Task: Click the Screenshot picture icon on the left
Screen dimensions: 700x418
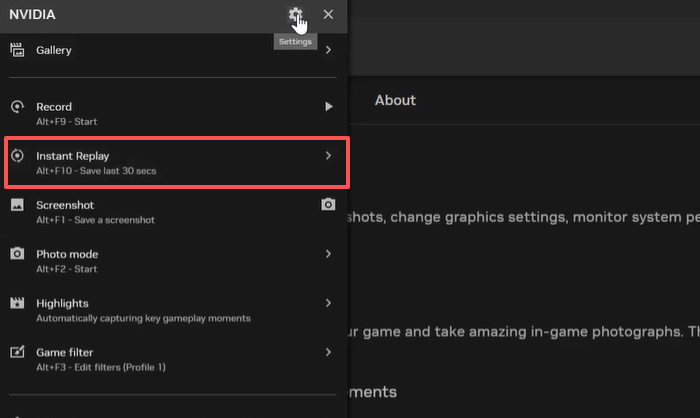Action: [17, 205]
